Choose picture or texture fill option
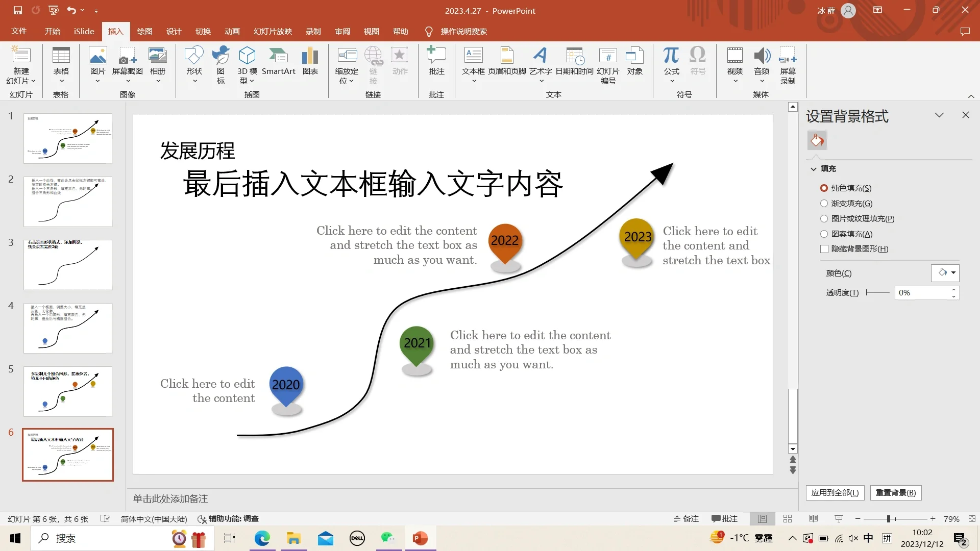The width and height of the screenshot is (980, 551). (824, 218)
